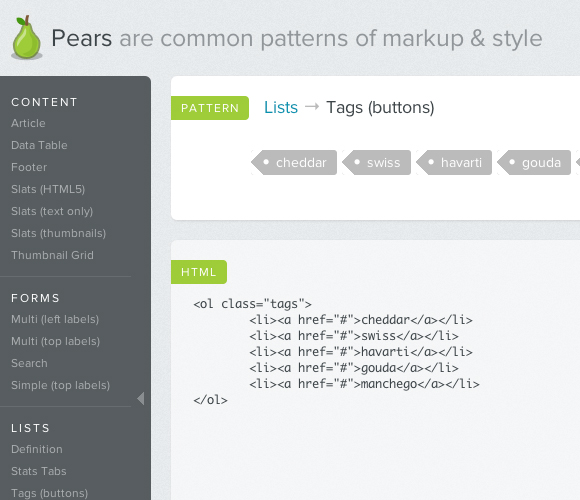Click the code line '<ol class="tags">'
Viewport: 580px width, 500px height.
253,304
